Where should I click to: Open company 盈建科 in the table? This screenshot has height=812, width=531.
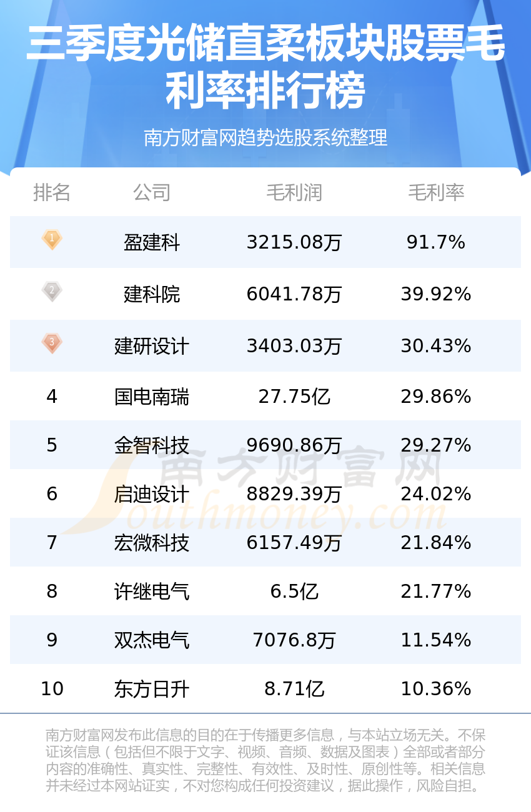tap(152, 242)
